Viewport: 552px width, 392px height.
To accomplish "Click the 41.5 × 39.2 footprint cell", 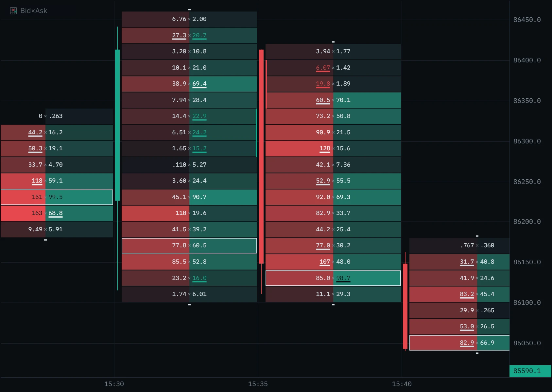I will click(189, 230).
